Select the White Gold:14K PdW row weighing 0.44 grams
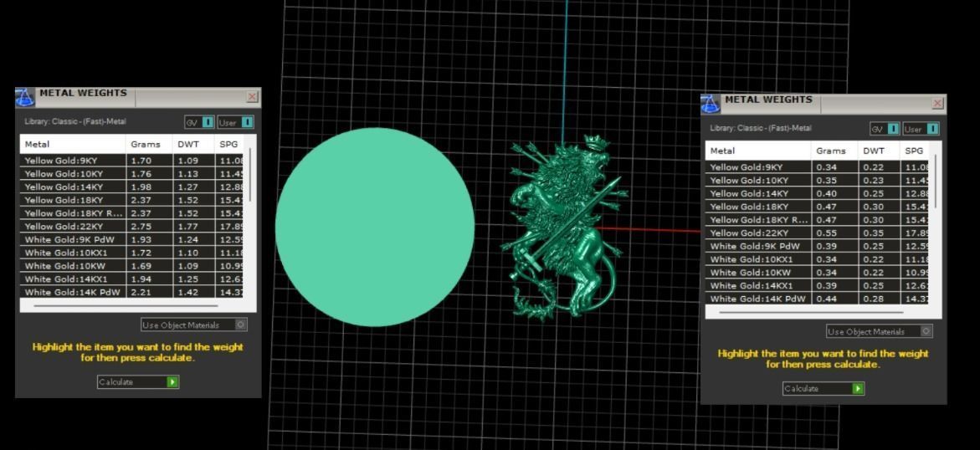This screenshot has height=450, width=980. click(x=818, y=298)
